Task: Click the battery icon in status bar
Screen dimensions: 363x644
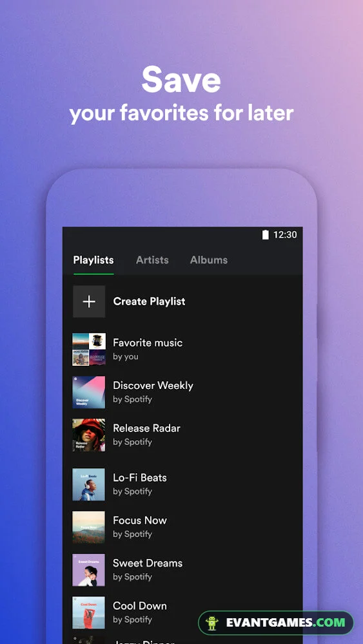Action: pos(266,235)
